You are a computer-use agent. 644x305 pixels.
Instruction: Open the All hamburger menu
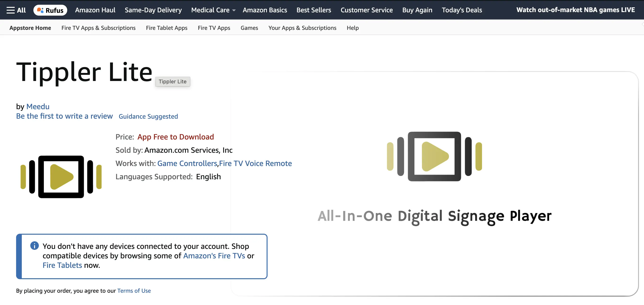click(16, 10)
